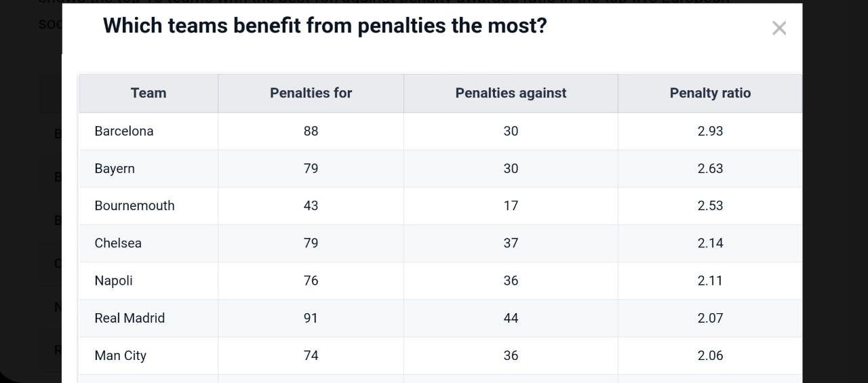Click the Bournemouth row name

point(134,206)
